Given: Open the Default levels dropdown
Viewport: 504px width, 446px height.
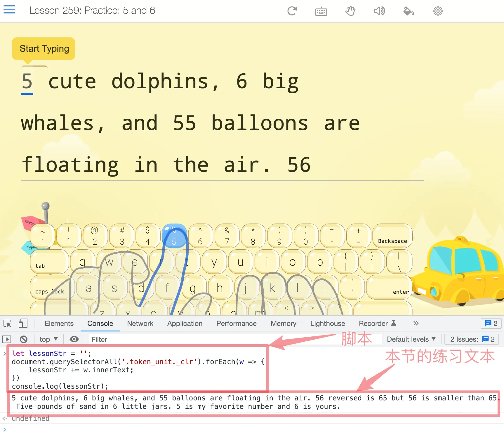Looking at the screenshot, I should click(411, 339).
